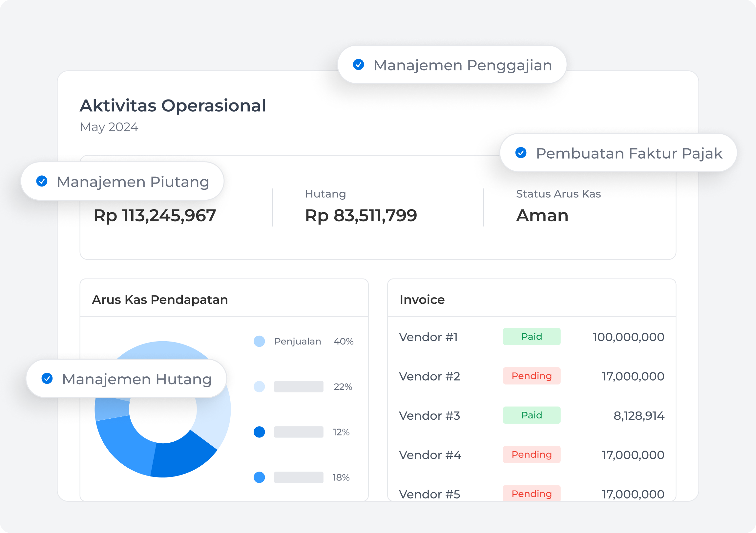Click the May 2024 date text
This screenshot has height=533, width=756.
tap(109, 127)
